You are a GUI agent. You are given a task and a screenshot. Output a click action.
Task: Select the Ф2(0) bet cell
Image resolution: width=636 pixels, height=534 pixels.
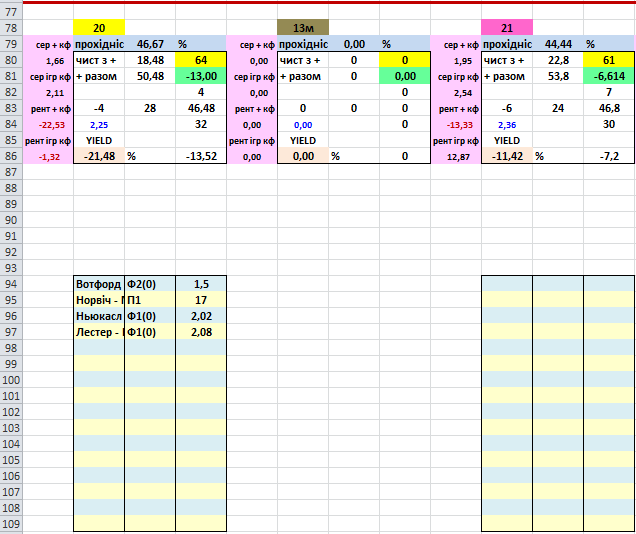click(150, 284)
